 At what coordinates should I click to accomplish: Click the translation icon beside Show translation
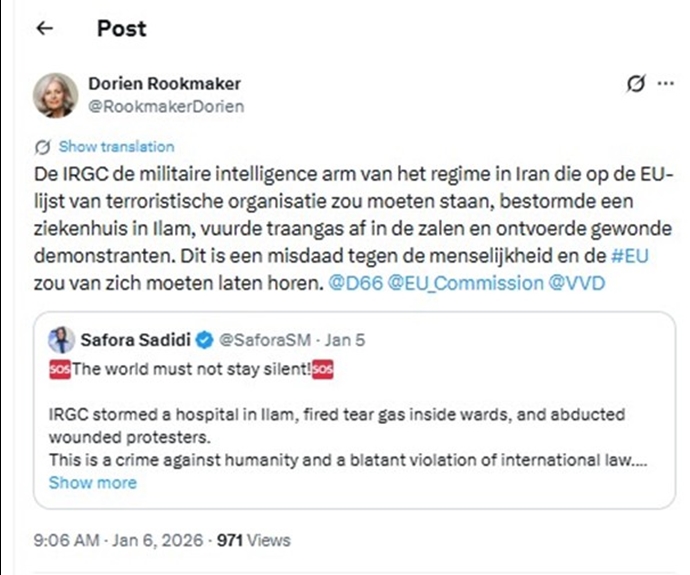click(42, 146)
